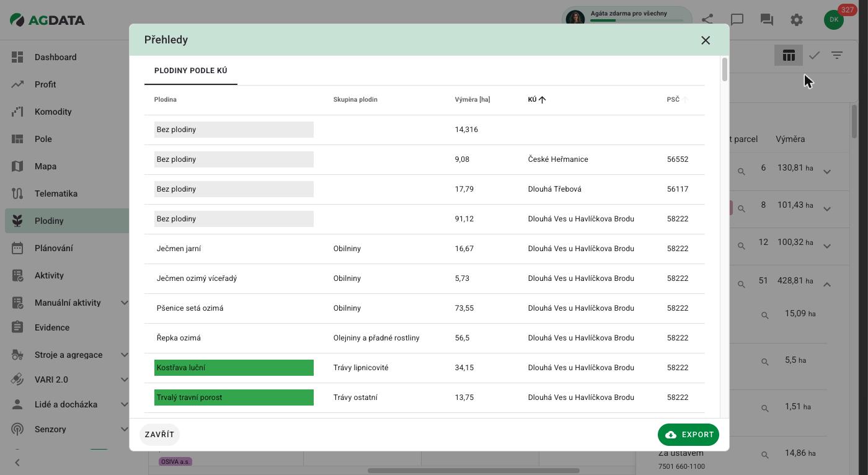Open Evidence clipboard section
The image size is (868, 475).
(x=52, y=327)
